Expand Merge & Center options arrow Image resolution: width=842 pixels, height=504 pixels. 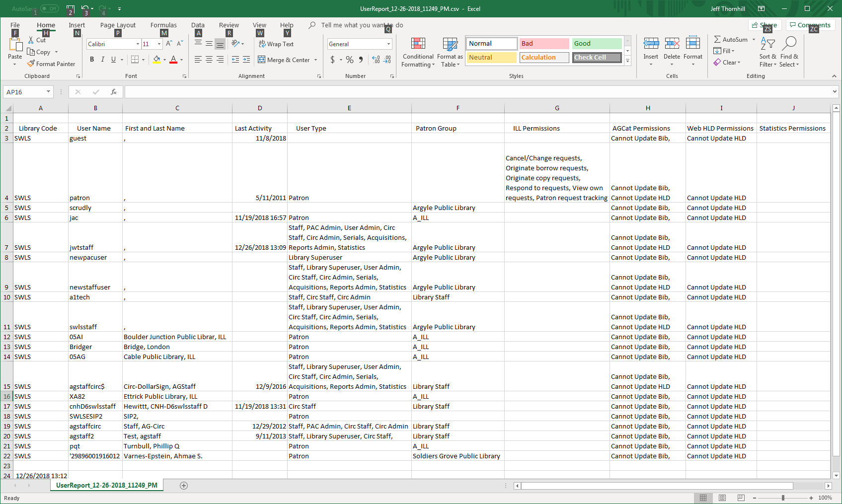[315, 60]
